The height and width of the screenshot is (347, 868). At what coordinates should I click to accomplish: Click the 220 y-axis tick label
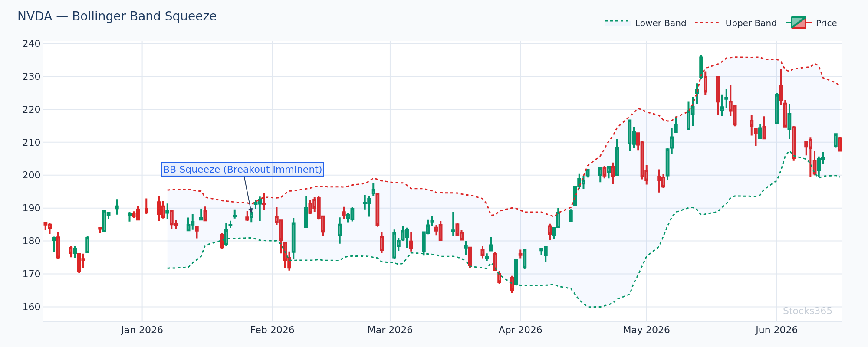click(x=32, y=110)
